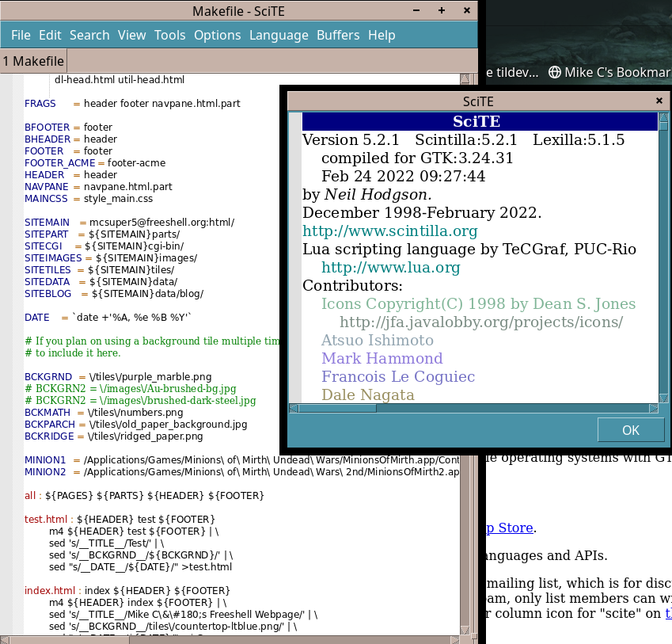Image resolution: width=672 pixels, height=644 pixels.
Task: Close the Makefile - SciTE window
Action: [467, 11]
